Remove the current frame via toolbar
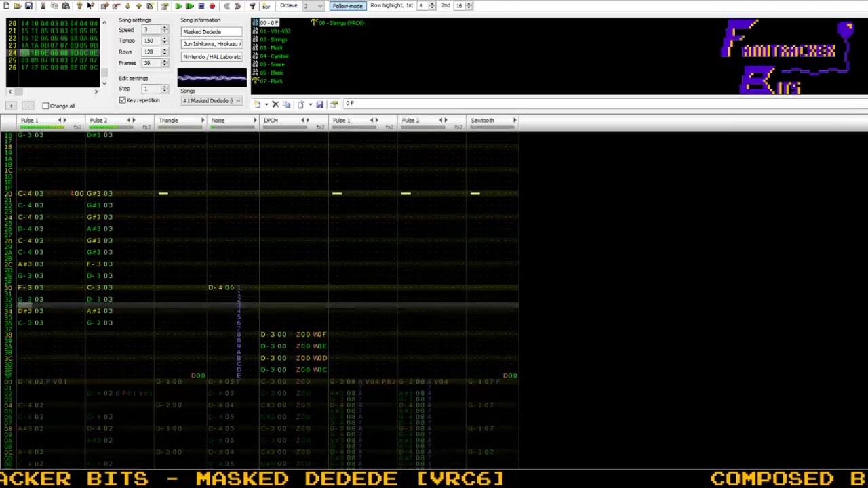Viewport: 868px width, 488px height. 116,6
